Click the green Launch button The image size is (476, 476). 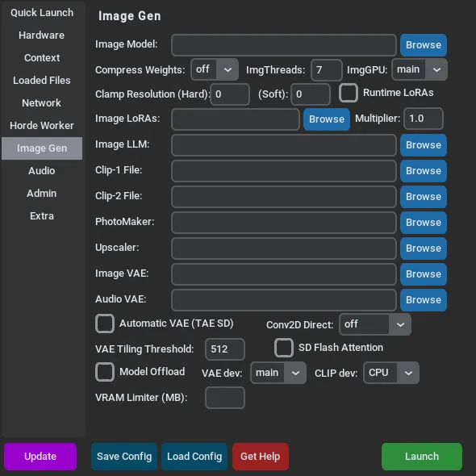point(422,457)
